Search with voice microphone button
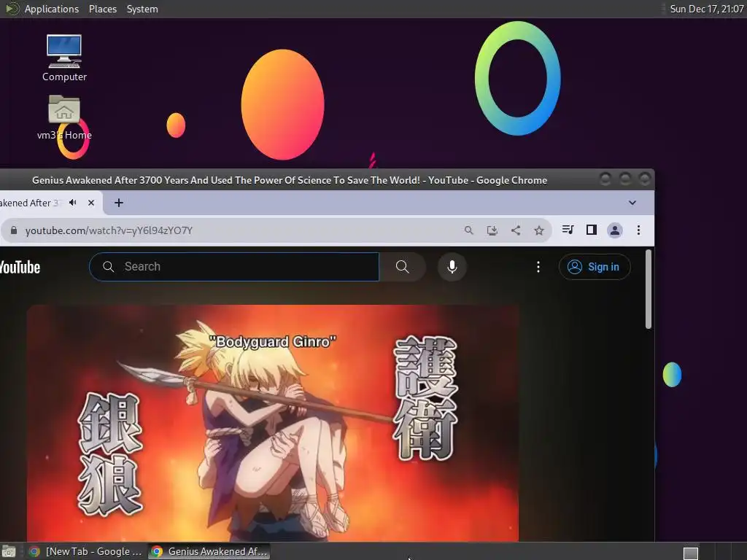The image size is (747, 560). coord(452,267)
